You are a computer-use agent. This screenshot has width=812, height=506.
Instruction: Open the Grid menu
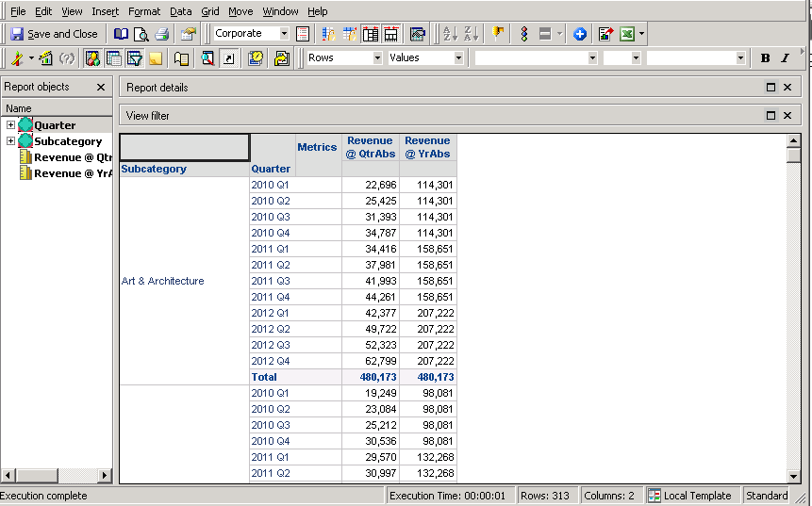coord(209,11)
